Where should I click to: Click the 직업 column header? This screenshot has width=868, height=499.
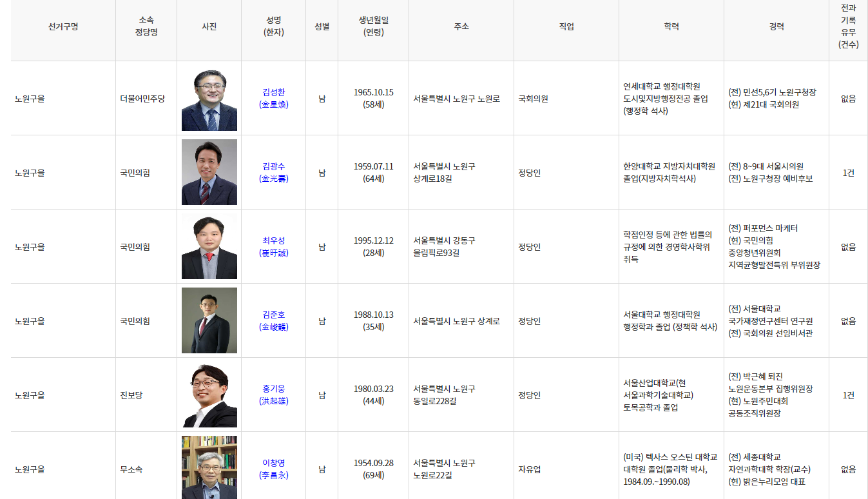(x=566, y=26)
